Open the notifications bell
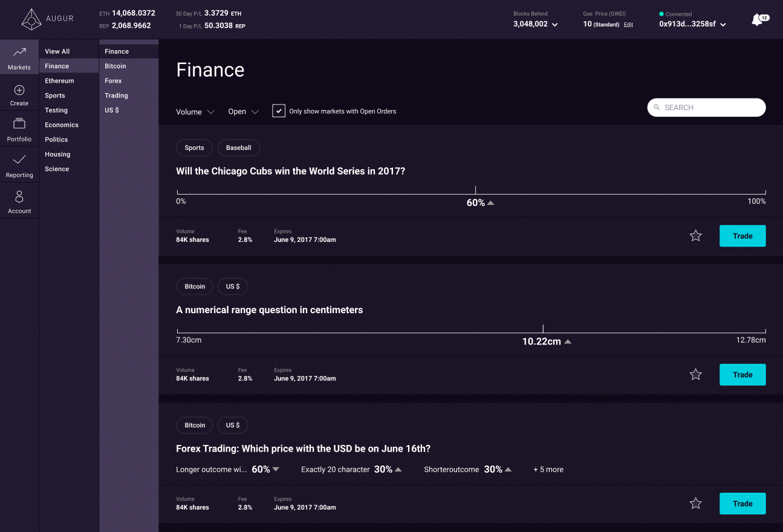The image size is (783, 532). point(758,19)
